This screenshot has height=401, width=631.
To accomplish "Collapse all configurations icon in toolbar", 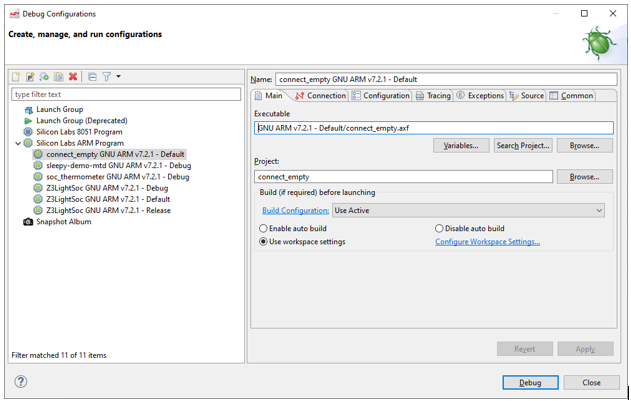I will click(x=92, y=76).
